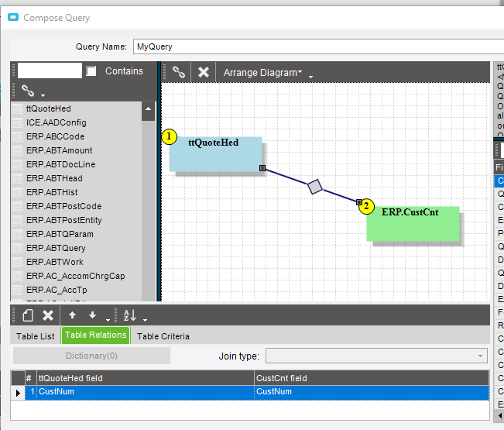Open diagram toolbar overflow arrow
504x430 pixels.
pos(310,77)
